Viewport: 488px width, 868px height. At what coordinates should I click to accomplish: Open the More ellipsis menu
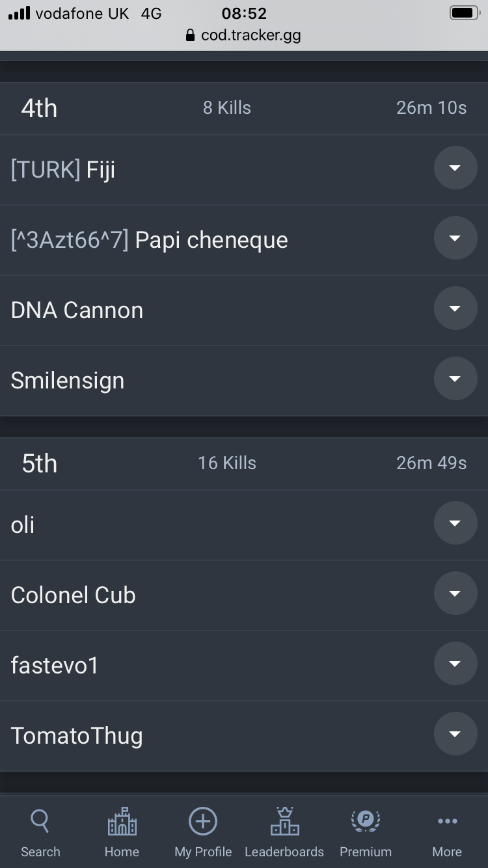(447, 822)
